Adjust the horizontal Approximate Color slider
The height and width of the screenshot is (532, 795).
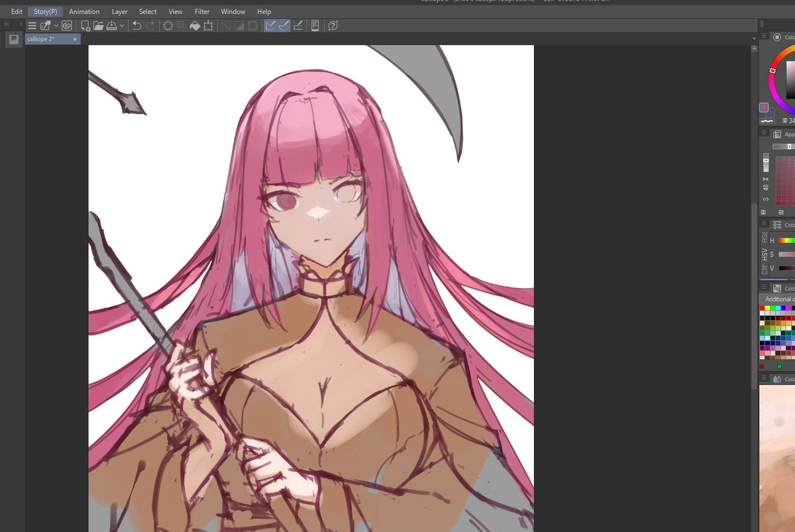tap(784, 146)
